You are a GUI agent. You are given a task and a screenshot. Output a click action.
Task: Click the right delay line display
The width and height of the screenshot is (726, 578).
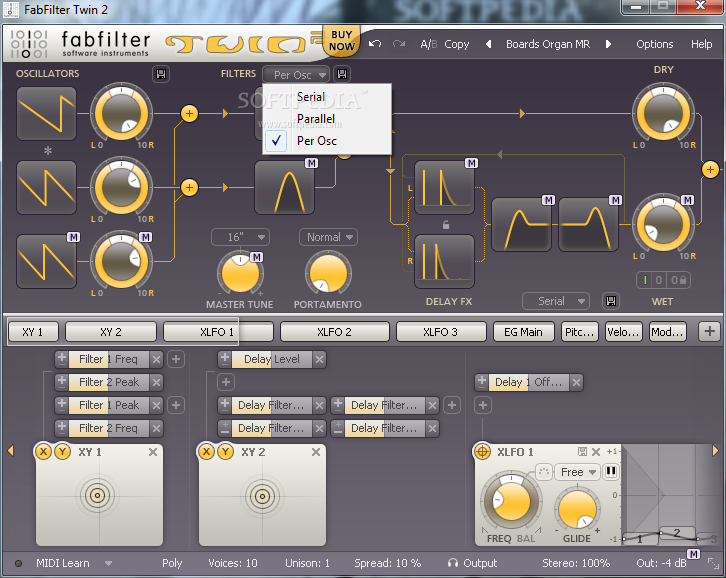coord(444,262)
